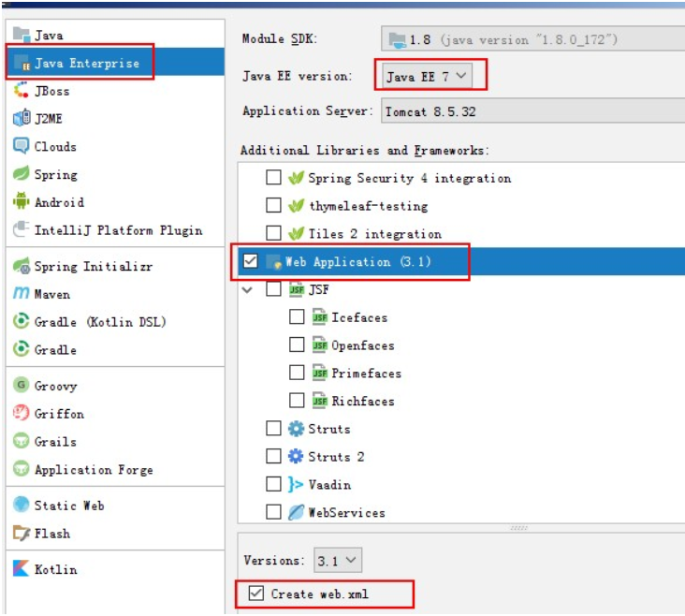Enable Spring Security 4 integration checkbox
This screenshot has height=616, width=685.
274,178
